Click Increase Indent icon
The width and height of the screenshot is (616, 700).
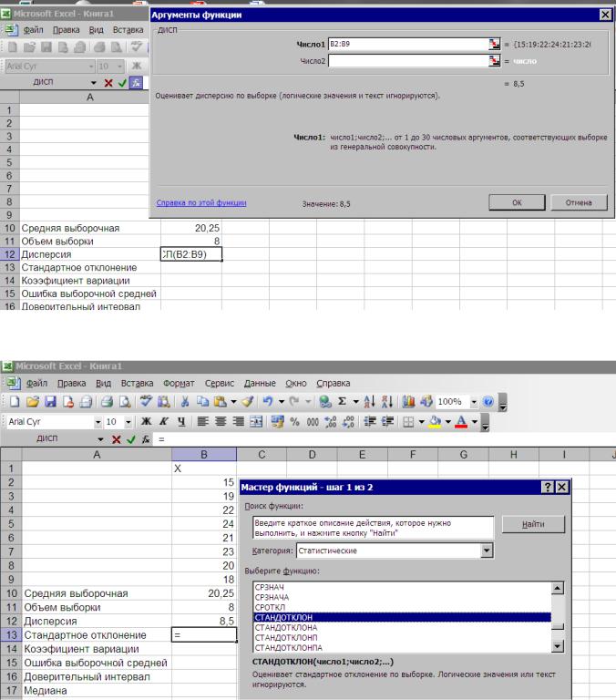coord(387,421)
